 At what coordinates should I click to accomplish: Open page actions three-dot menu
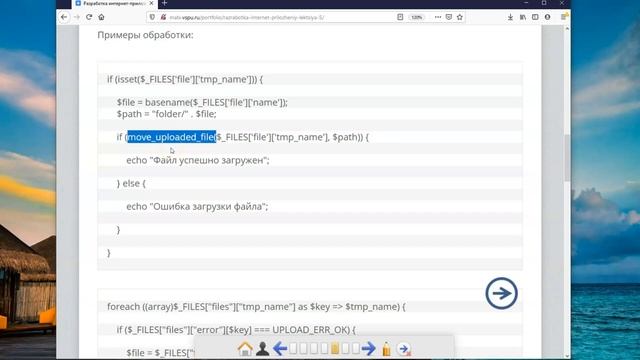[438, 17]
